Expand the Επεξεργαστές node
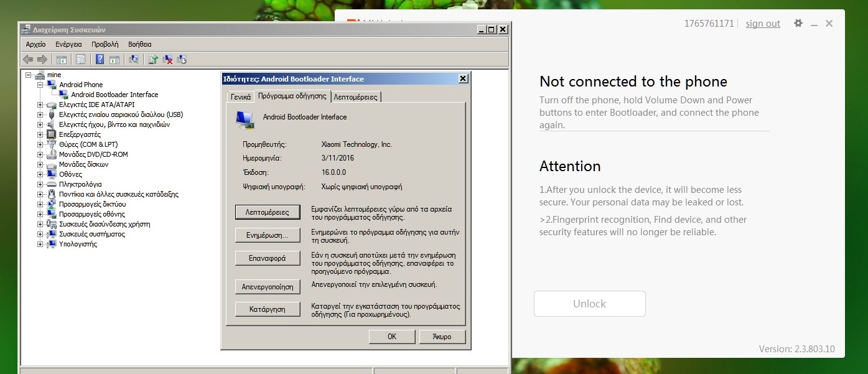This screenshot has height=374, width=868. click(40, 134)
